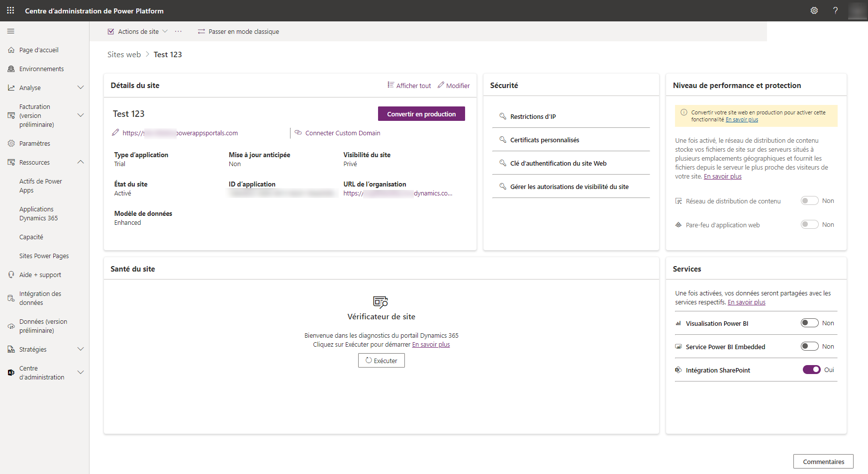Expand the Stratégies section chevron

[81, 349]
